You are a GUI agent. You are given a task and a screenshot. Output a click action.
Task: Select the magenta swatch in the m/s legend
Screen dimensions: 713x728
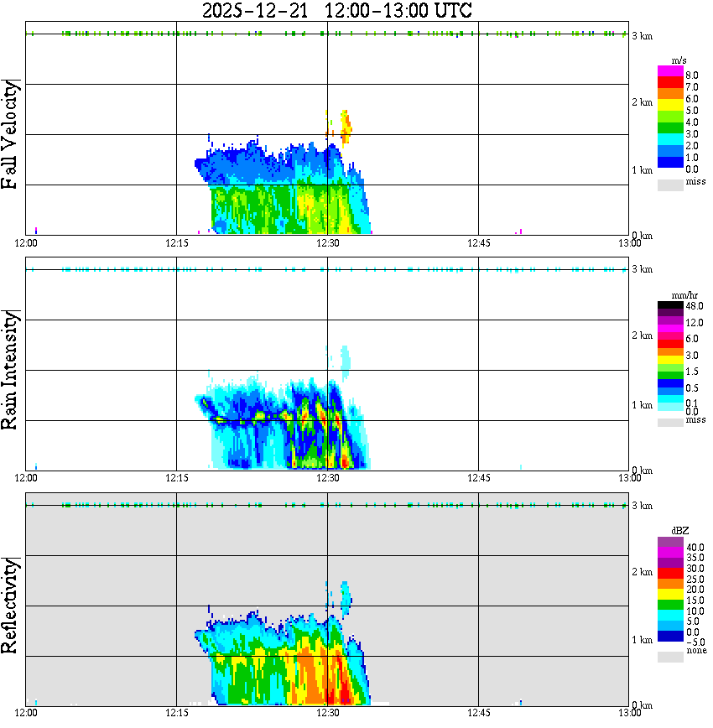[670, 71]
